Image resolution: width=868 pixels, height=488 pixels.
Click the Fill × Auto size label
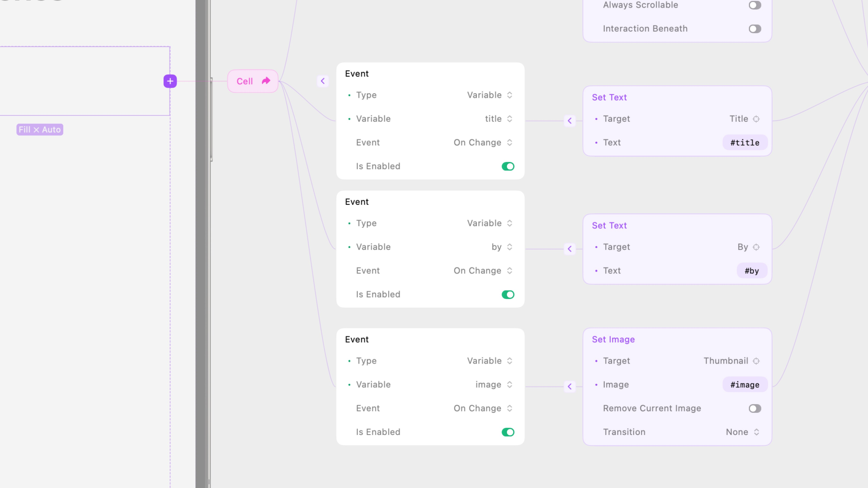coord(40,130)
